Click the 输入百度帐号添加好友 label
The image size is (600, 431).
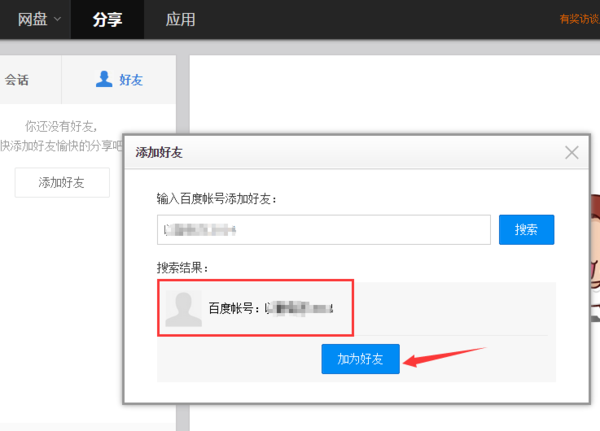pos(217,199)
